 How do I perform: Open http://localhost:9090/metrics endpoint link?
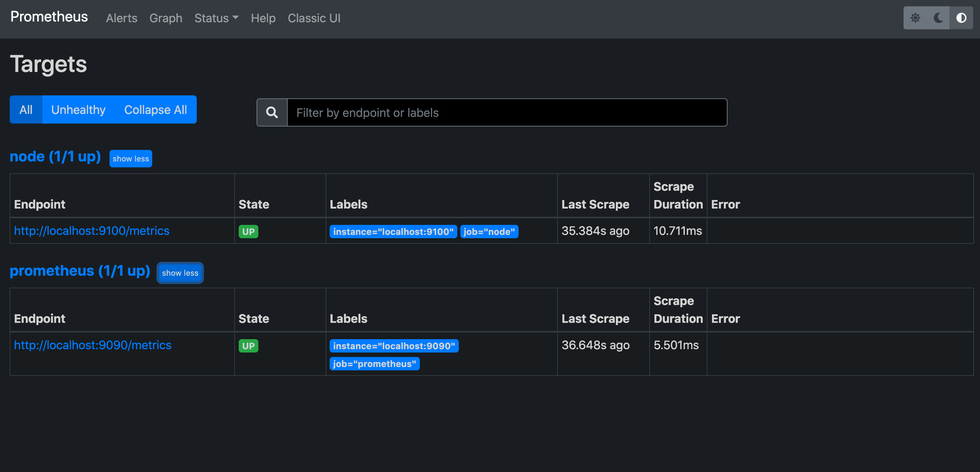[93, 345]
